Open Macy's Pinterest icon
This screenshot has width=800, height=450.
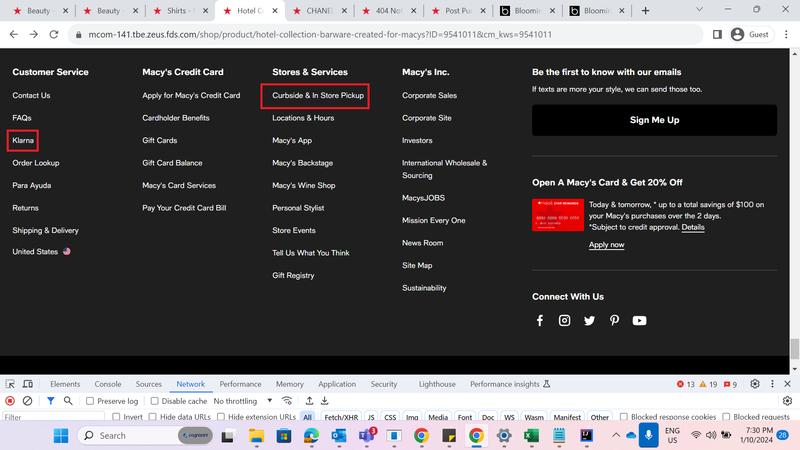click(614, 320)
